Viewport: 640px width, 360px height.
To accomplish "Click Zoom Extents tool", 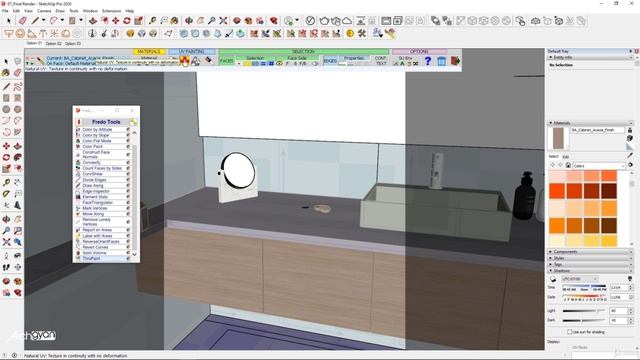I will 223,20.
